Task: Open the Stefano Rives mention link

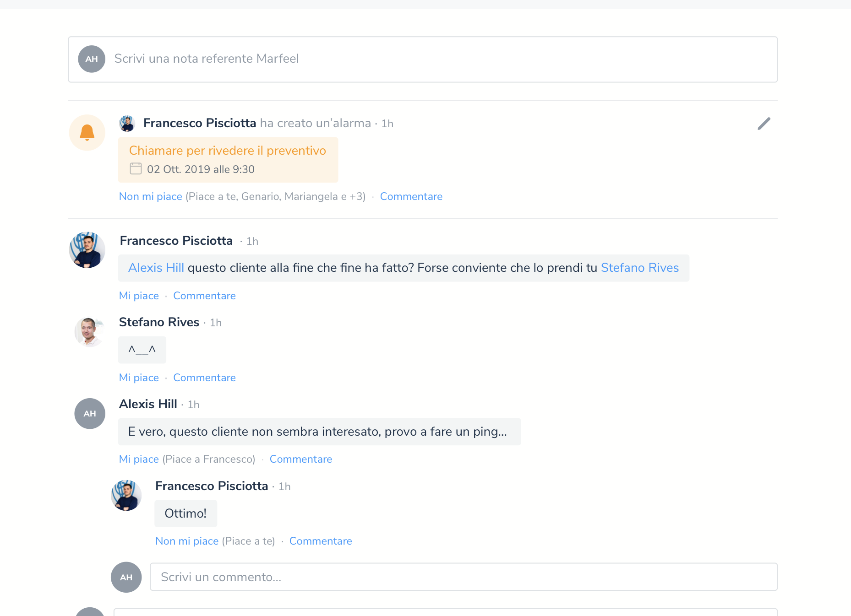Action: coord(639,268)
